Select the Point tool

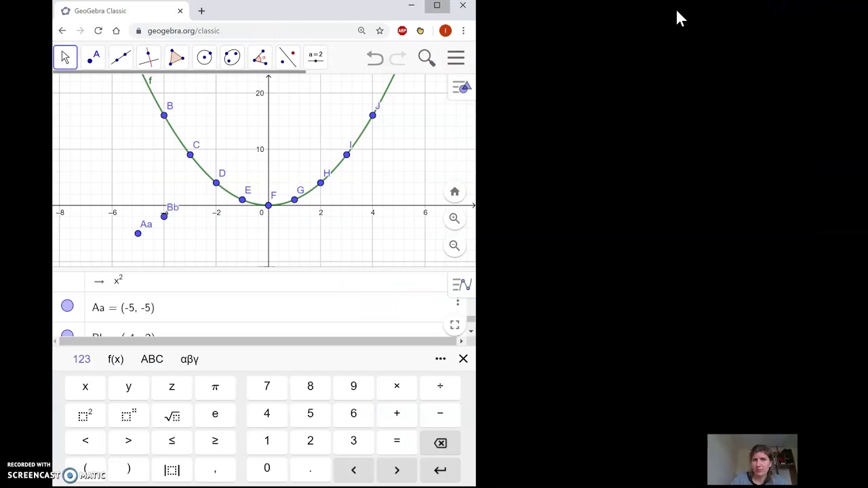[x=93, y=58]
